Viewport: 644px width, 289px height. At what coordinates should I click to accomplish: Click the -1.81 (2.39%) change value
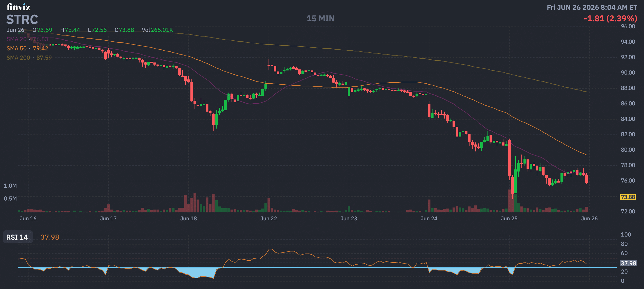(x=610, y=19)
